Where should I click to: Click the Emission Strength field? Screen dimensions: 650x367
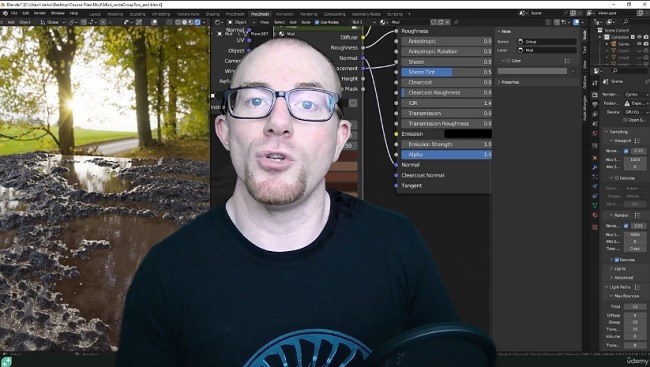pos(446,144)
